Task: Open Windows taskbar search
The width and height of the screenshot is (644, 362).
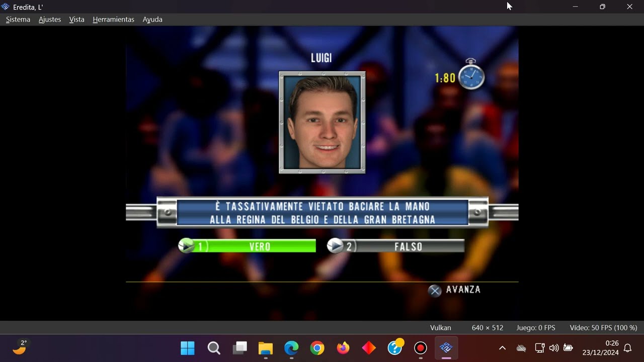Action: [214, 348]
